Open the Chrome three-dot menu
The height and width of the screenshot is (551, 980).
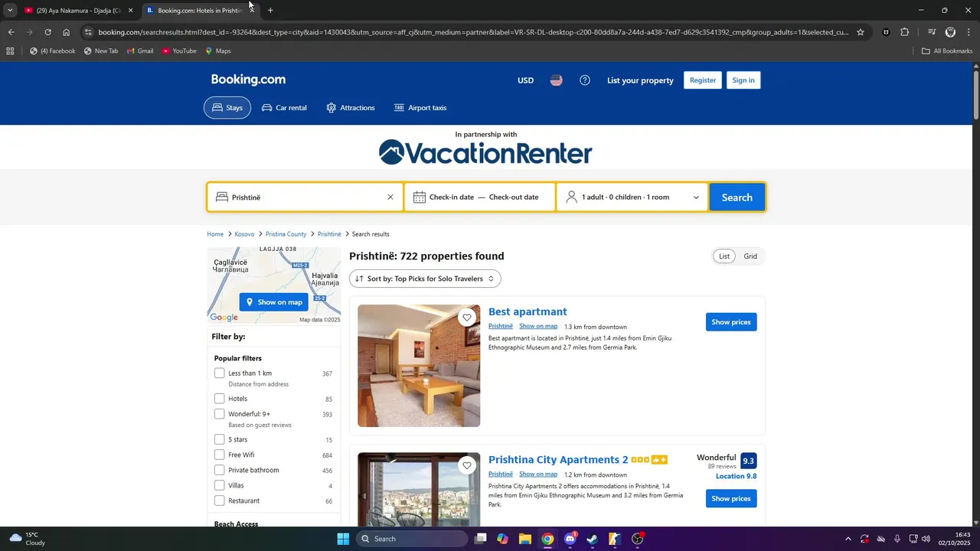(969, 32)
